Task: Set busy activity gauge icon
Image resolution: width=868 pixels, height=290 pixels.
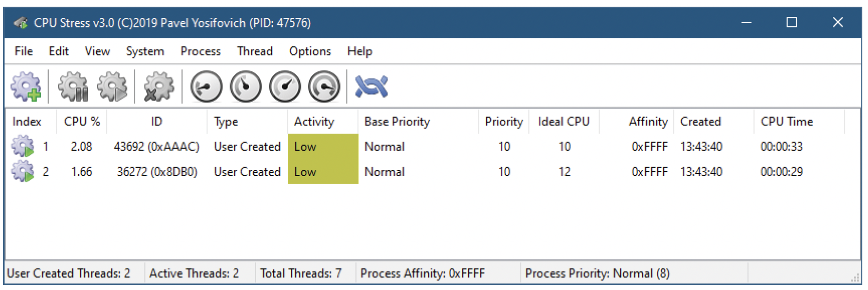Action: point(285,86)
